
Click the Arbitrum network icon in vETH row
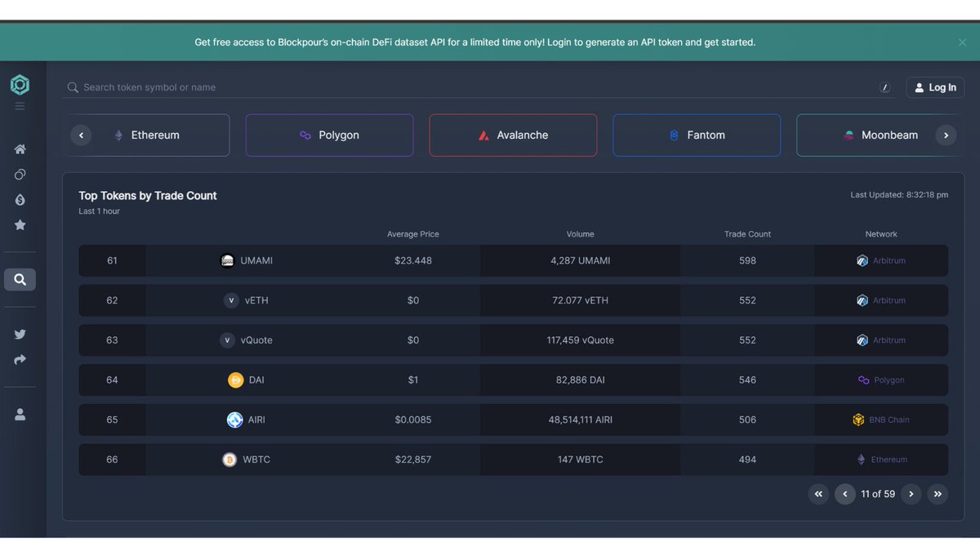862,300
